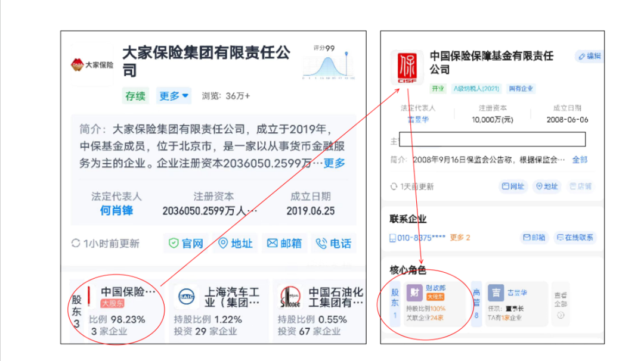Select the 开业 status tag
The image size is (644, 361).
pos(438,89)
